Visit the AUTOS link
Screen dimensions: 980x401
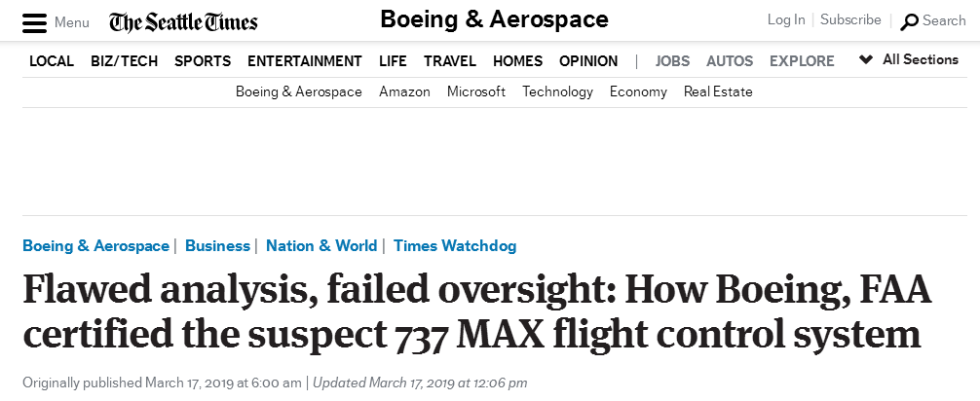[730, 61]
